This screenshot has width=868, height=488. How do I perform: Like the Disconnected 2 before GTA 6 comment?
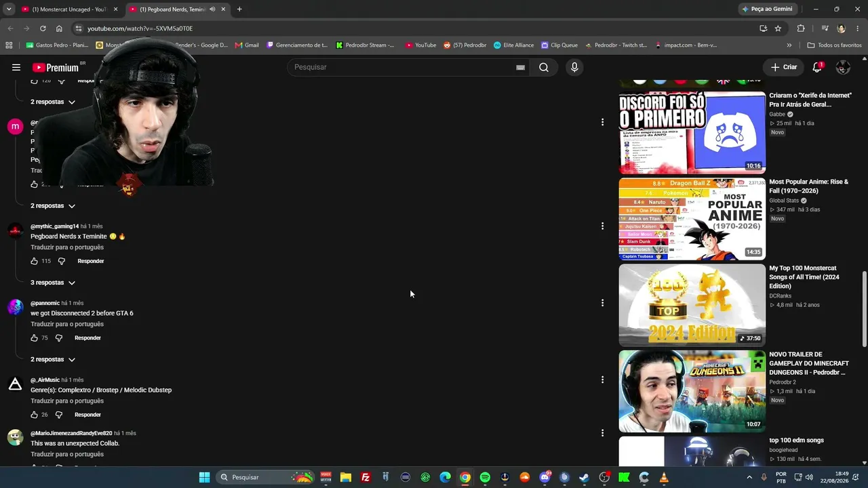coord(35,338)
